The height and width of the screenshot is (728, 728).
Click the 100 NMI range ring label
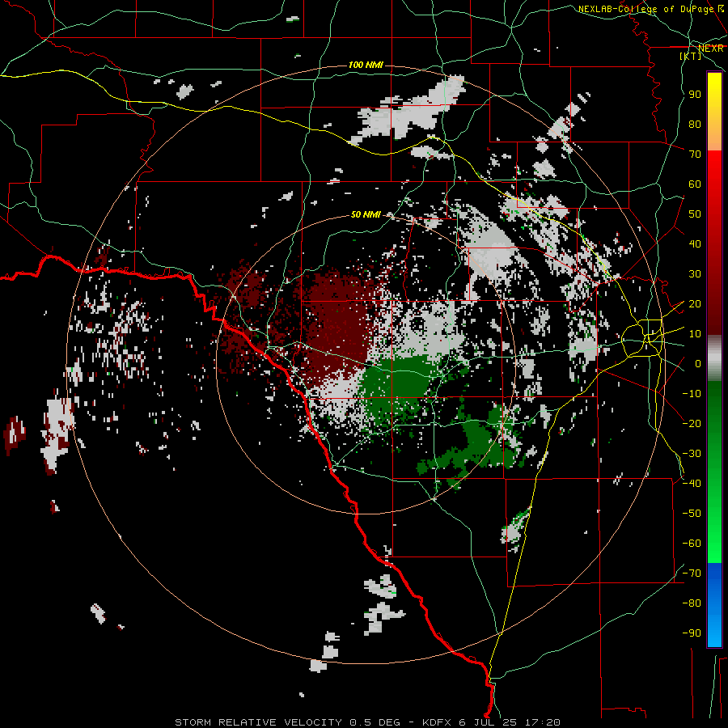pos(366,65)
